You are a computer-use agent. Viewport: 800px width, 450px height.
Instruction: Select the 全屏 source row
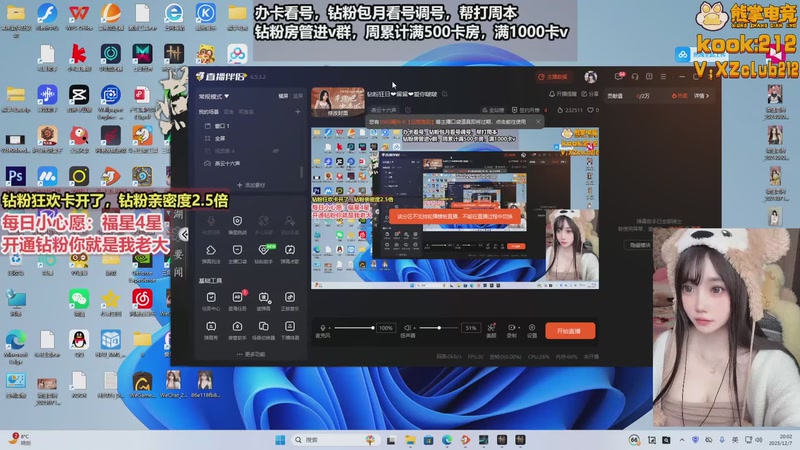click(x=251, y=138)
